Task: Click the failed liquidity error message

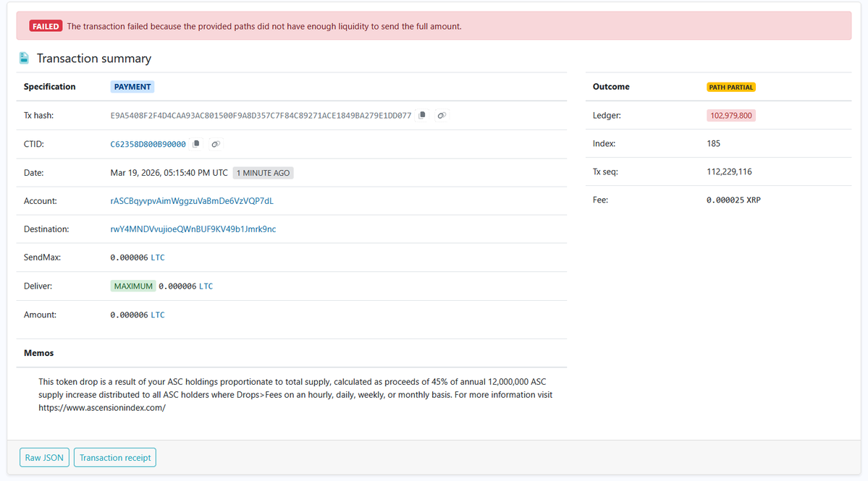Action: pos(264,27)
